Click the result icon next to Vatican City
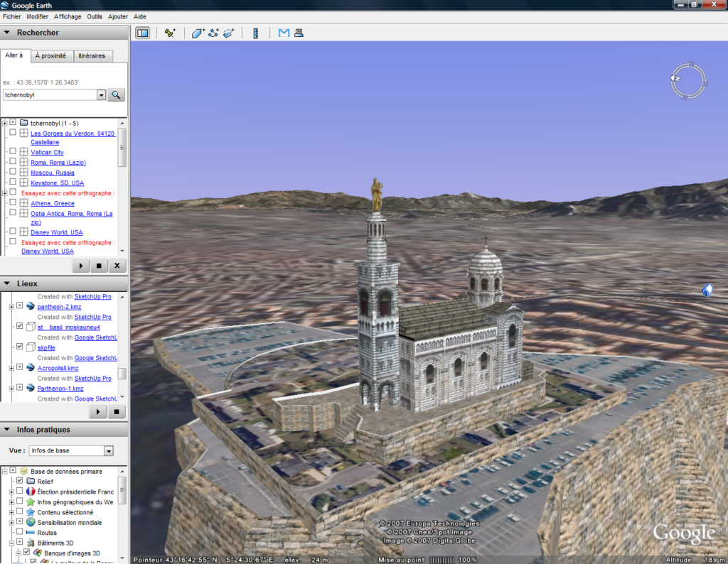The image size is (728, 564). click(23, 152)
